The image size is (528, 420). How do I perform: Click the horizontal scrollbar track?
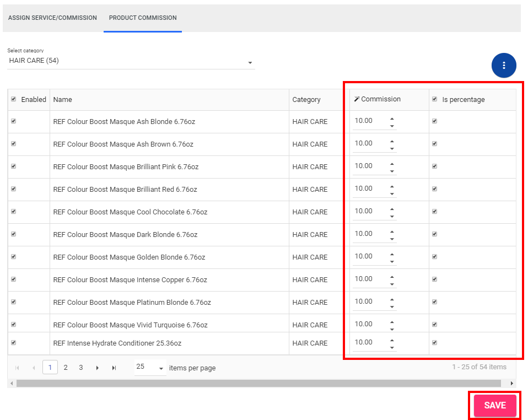[x=259, y=383]
